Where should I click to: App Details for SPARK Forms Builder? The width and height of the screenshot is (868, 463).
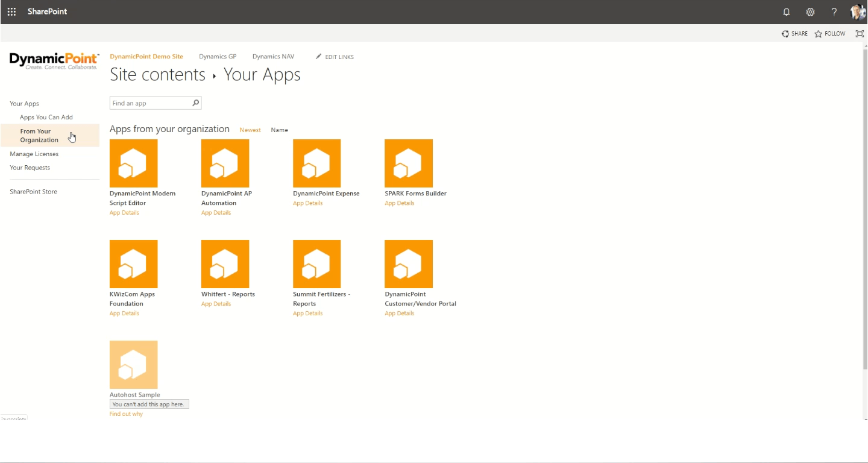tap(400, 203)
